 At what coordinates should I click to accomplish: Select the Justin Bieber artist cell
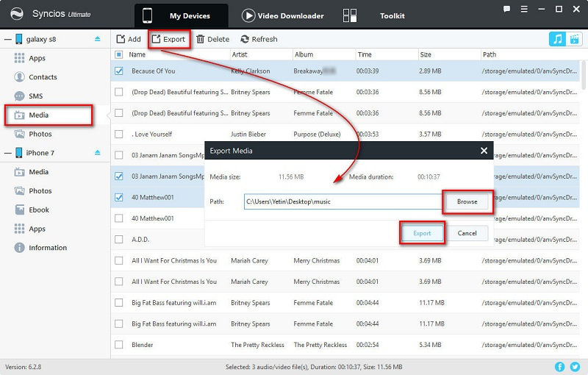[x=248, y=134]
